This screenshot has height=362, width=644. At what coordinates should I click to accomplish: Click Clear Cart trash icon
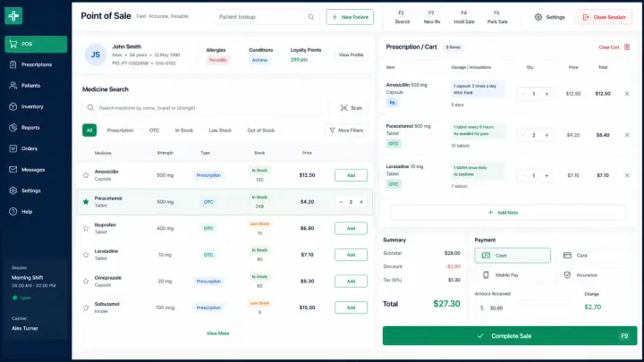[x=627, y=47]
